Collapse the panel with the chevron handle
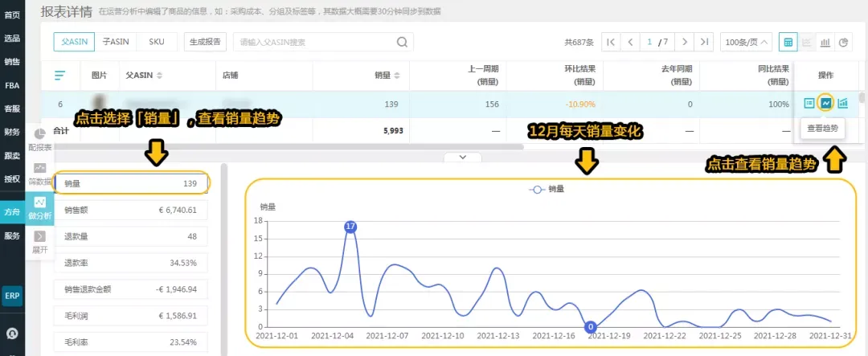The image size is (868, 356). (464, 158)
